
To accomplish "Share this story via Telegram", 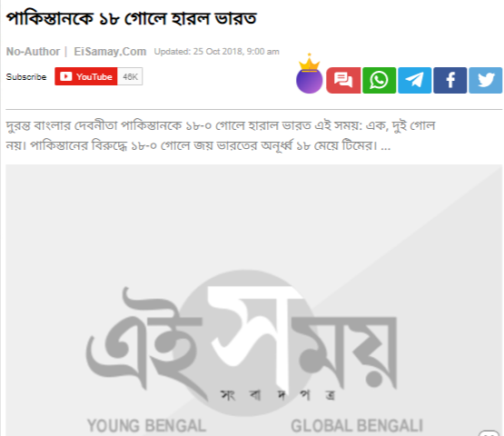I will (415, 80).
